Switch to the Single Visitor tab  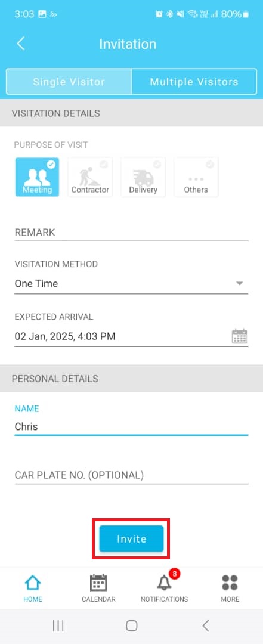tap(69, 82)
